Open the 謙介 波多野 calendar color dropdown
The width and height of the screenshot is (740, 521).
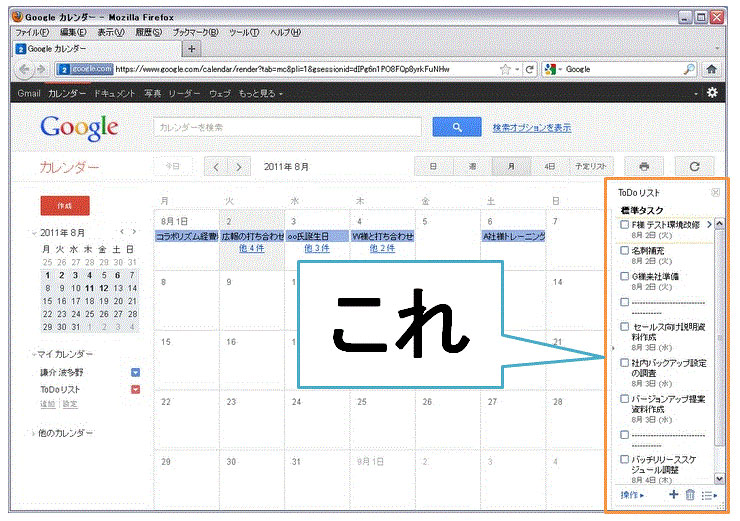click(x=135, y=372)
